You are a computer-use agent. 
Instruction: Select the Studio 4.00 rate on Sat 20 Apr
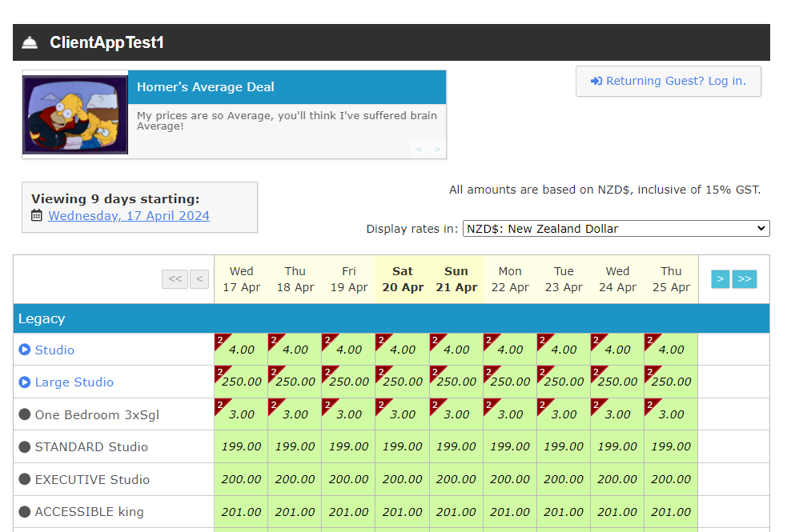pyautogui.click(x=402, y=350)
